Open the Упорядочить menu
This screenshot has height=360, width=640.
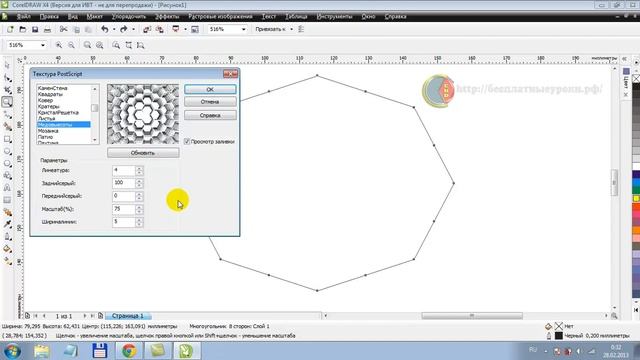[129, 17]
